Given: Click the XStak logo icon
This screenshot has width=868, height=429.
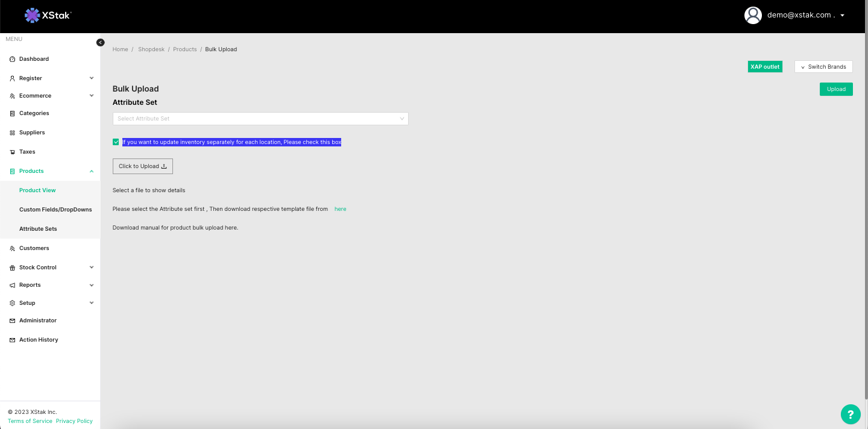Looking at the screenshot, I should (32, 16).
